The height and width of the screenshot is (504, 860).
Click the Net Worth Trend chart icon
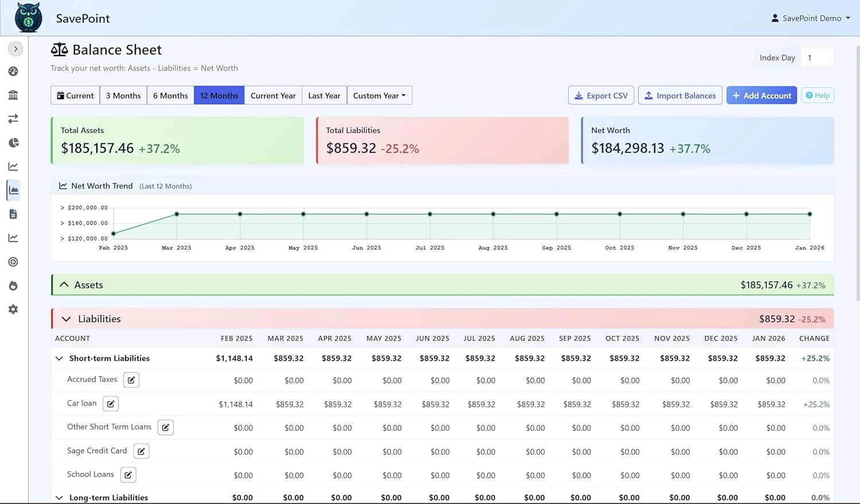(63, 186)
